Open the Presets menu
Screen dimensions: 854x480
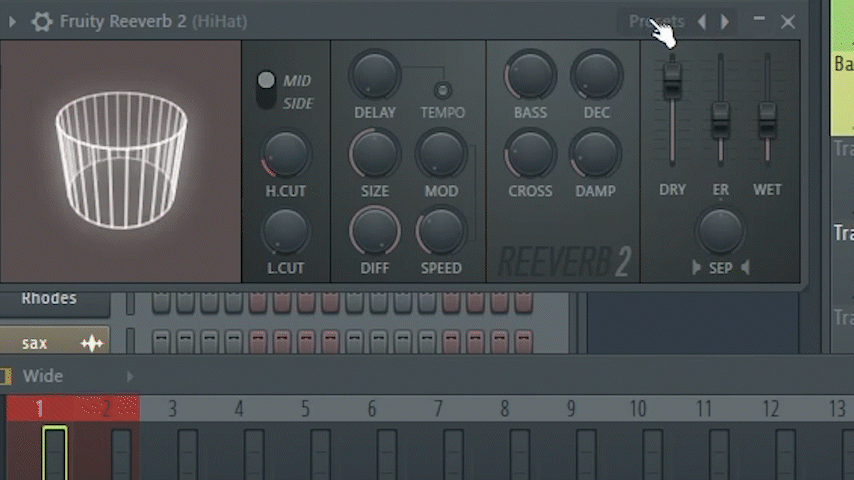coord(656,21)
